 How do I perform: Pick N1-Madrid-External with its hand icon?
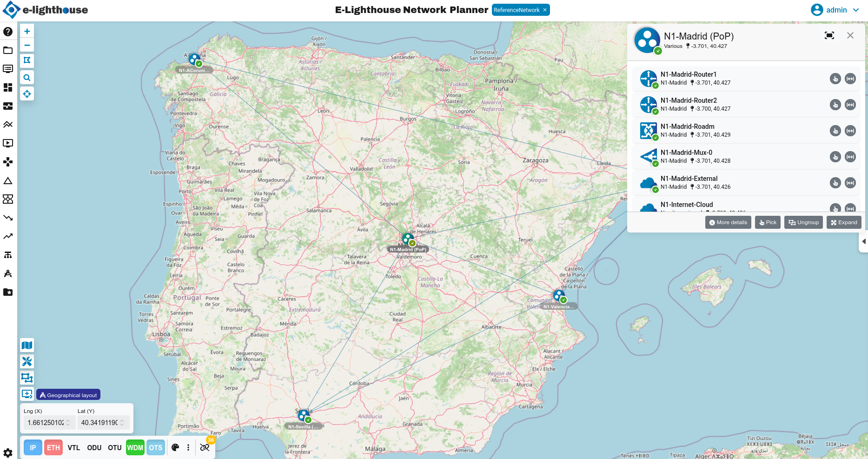(835, 183)
